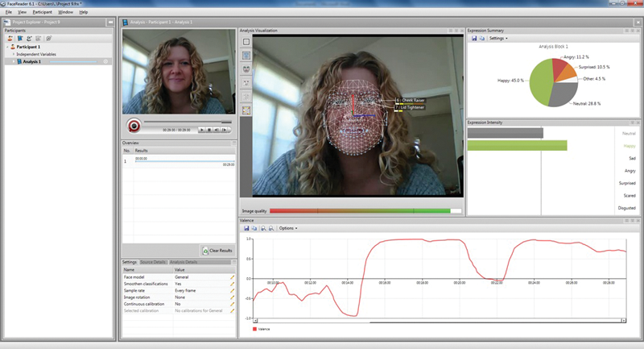This screenshot has width=644, height=349.
Task: Click the save icon in the Expression Summary toolbar
Action: point(473,38)
